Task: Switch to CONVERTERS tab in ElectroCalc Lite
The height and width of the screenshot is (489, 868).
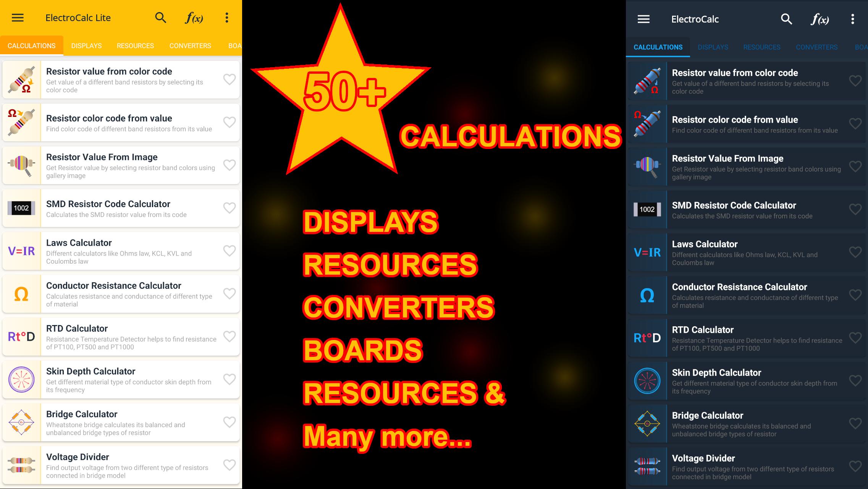Action: (x=190, y=46)
